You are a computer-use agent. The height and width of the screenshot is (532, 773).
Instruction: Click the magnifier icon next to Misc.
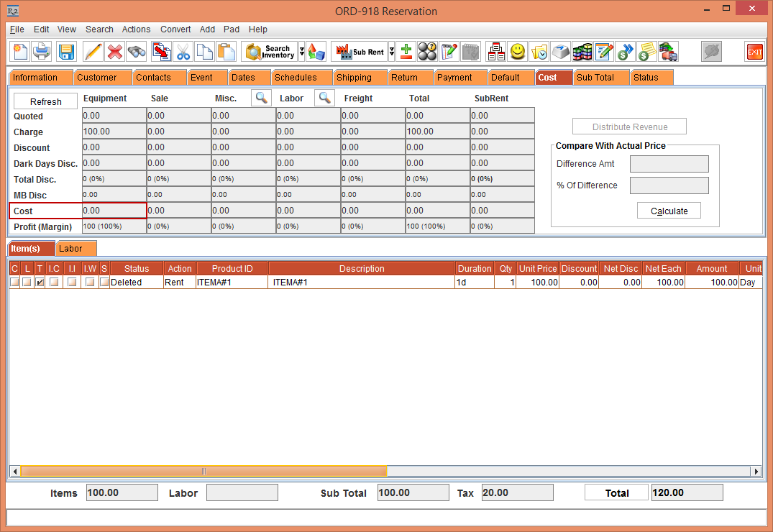click(x=261, y=98)
